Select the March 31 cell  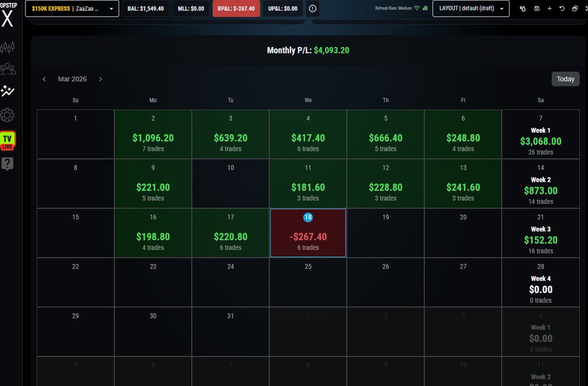click(230, 332)
